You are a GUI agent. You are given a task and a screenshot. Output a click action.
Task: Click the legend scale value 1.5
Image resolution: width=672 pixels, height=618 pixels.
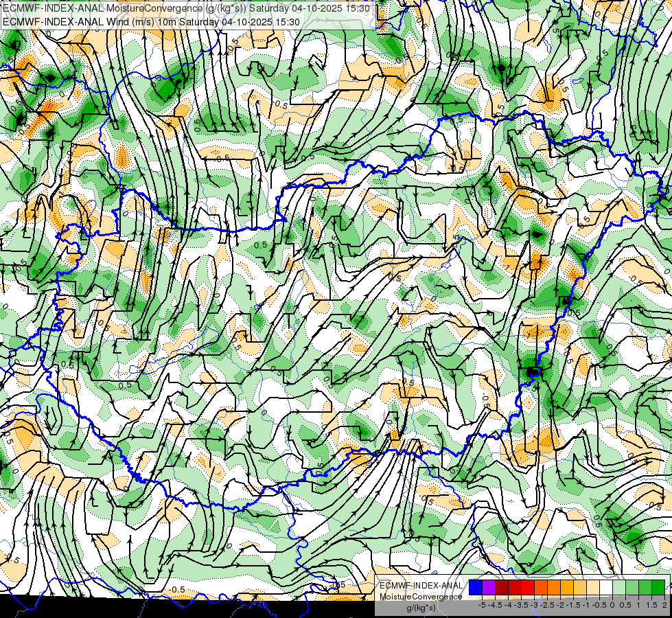pos(652,605)
